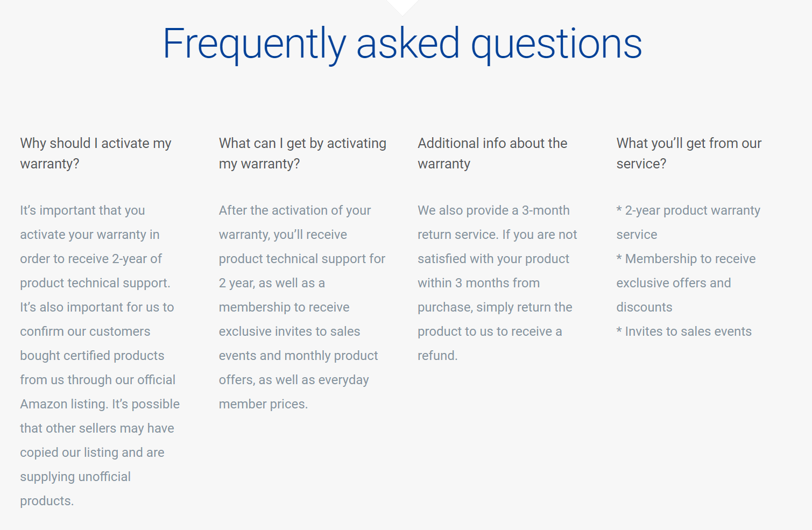Click 'product technical support for' line

coord(302,259)
